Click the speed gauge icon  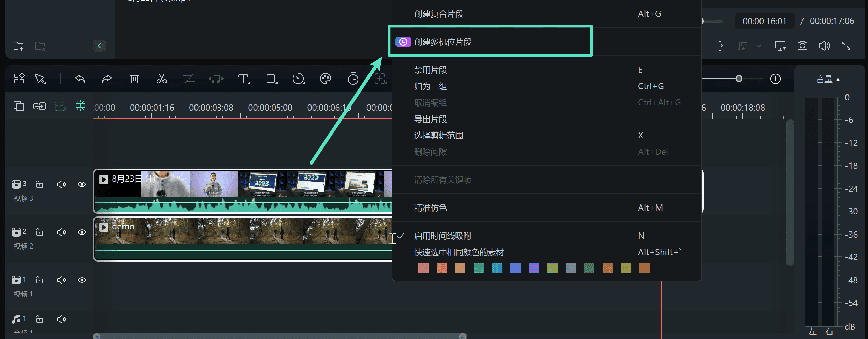(299, 79)
